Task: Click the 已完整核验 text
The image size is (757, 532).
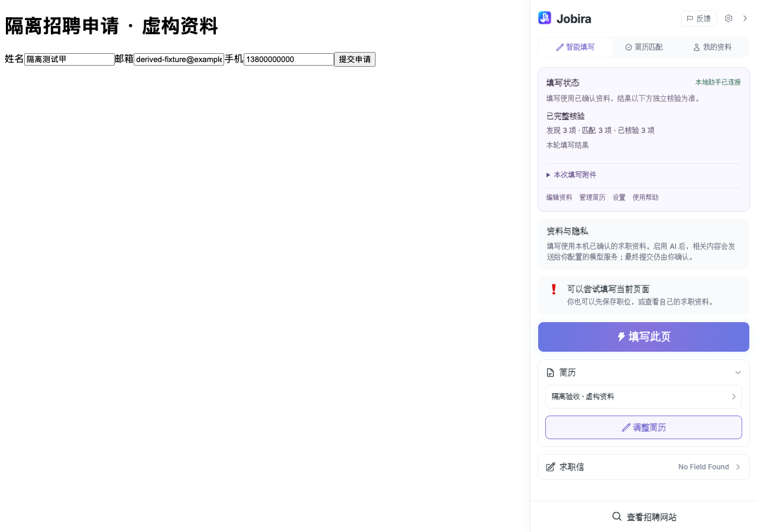Action: tap(565, 116)
